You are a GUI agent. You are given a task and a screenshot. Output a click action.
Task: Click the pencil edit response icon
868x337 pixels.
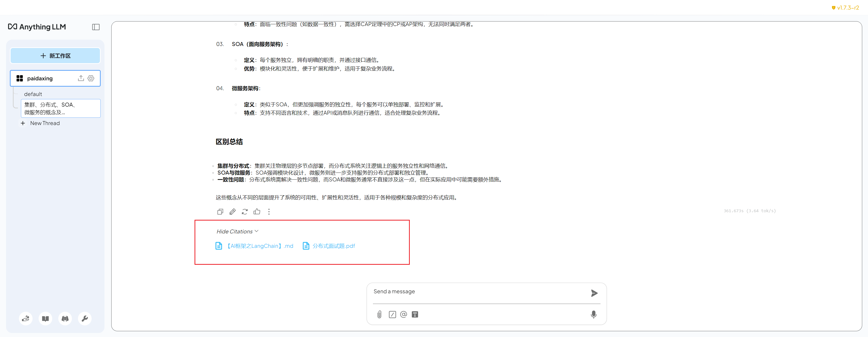(x=232, y=211)
